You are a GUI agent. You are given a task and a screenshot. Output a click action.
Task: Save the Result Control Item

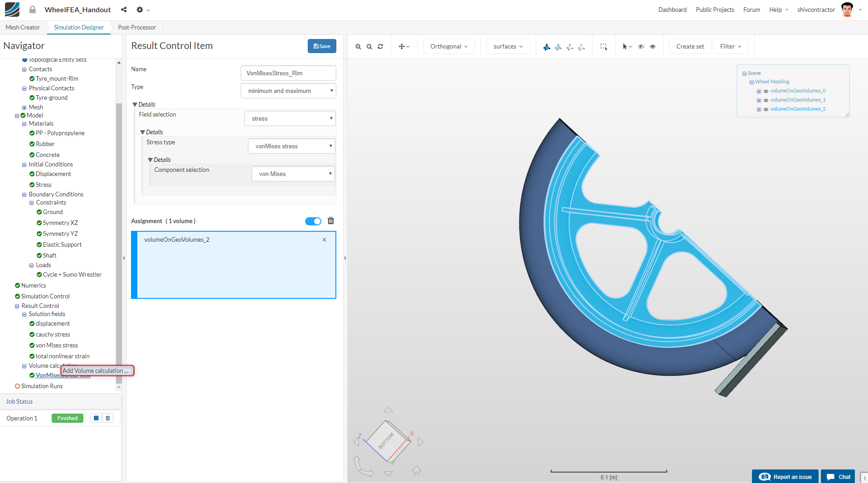click(x=322, y=46)
